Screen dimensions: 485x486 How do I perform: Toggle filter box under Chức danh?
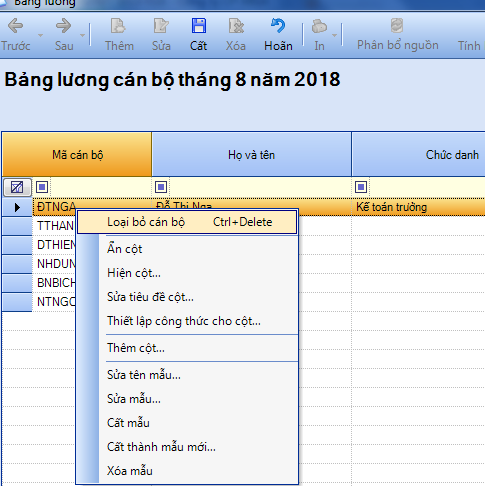(361, 187)
